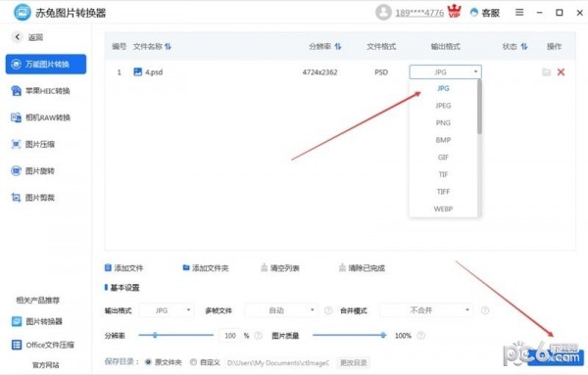Open recommended product Office文件压缩

pos(43,345)
